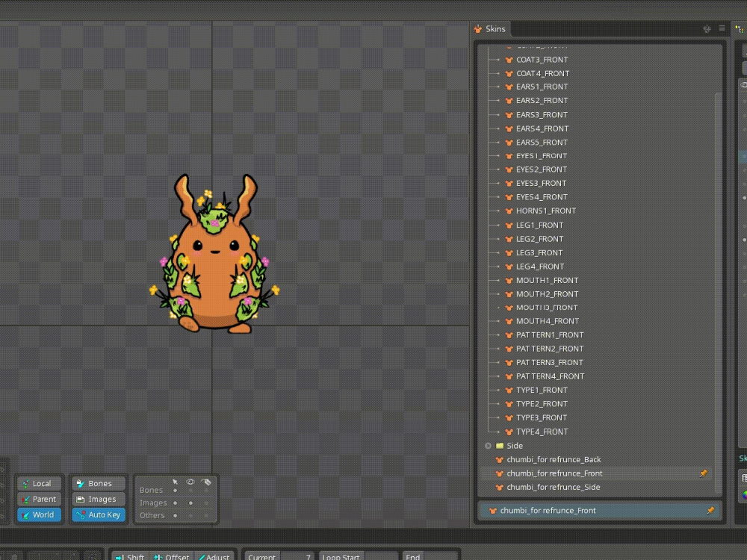This screenshot has width=747, height=560.
Task: Click the active skin bar chumbi_for refrunce_Front
Action: 600,510
